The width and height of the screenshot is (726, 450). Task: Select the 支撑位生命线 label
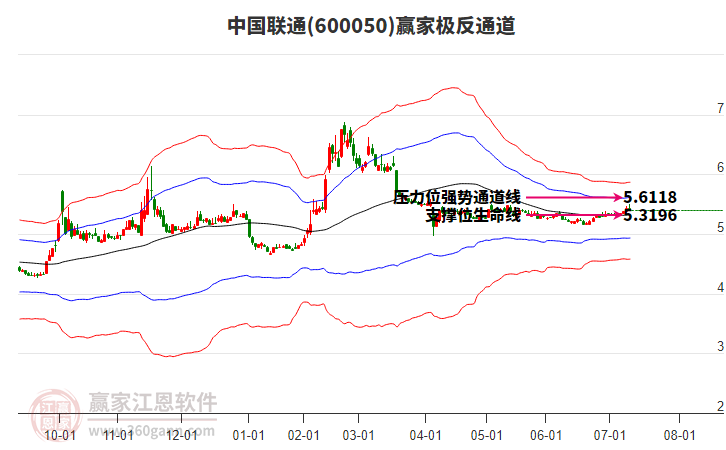(473, 215)
